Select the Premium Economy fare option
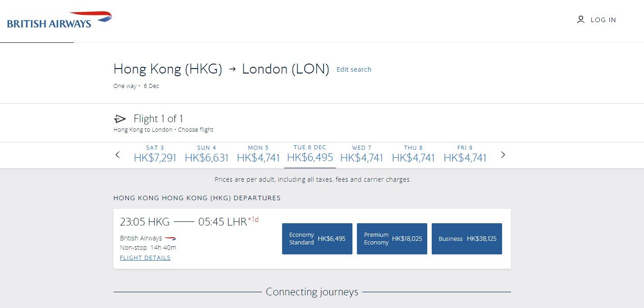 click(392, 239)
